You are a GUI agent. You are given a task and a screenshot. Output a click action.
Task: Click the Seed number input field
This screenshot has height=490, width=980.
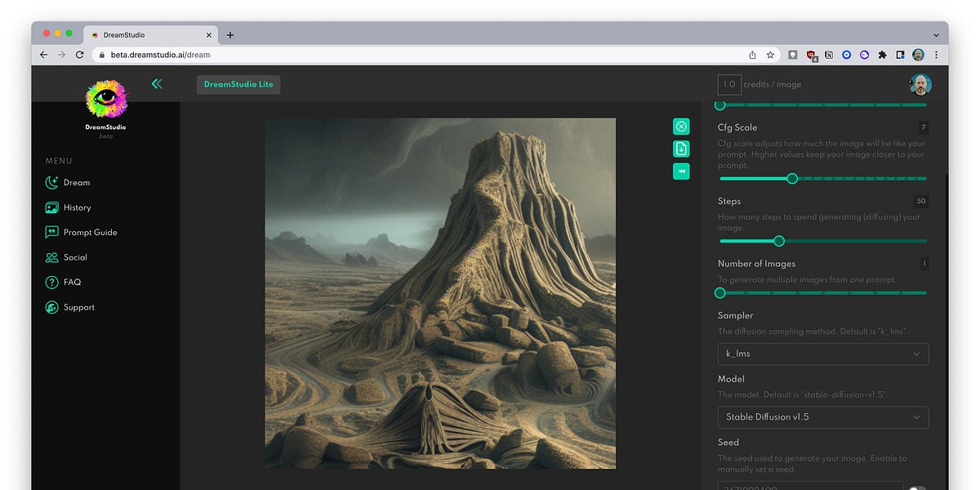tap(808, 485)
